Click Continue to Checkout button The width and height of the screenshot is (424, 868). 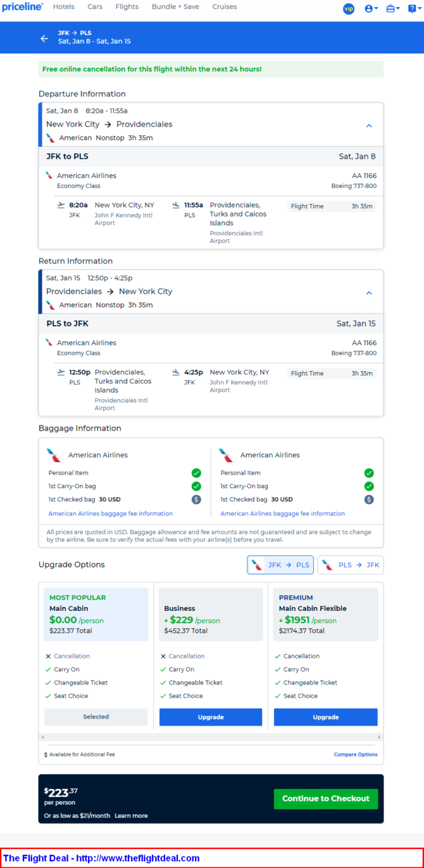(326, 798)
